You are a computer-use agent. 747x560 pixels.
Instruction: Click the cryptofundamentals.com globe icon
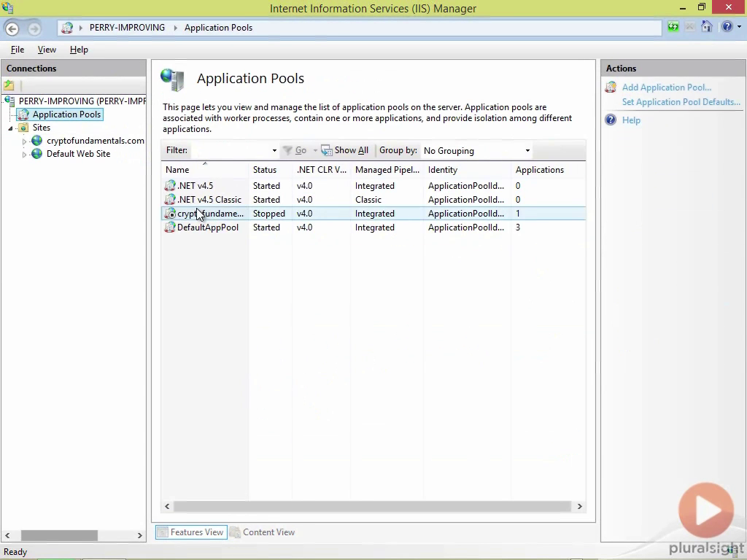click(x=36, y=141)
